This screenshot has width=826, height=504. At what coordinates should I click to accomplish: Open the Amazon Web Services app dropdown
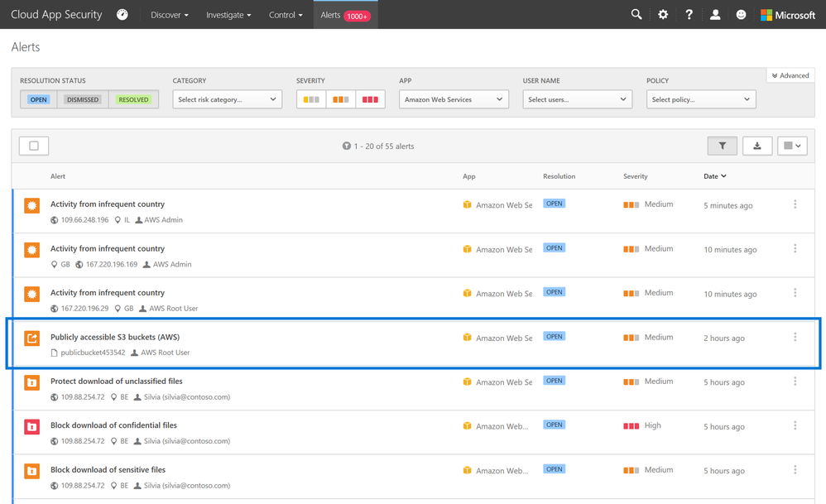point(454,99)
